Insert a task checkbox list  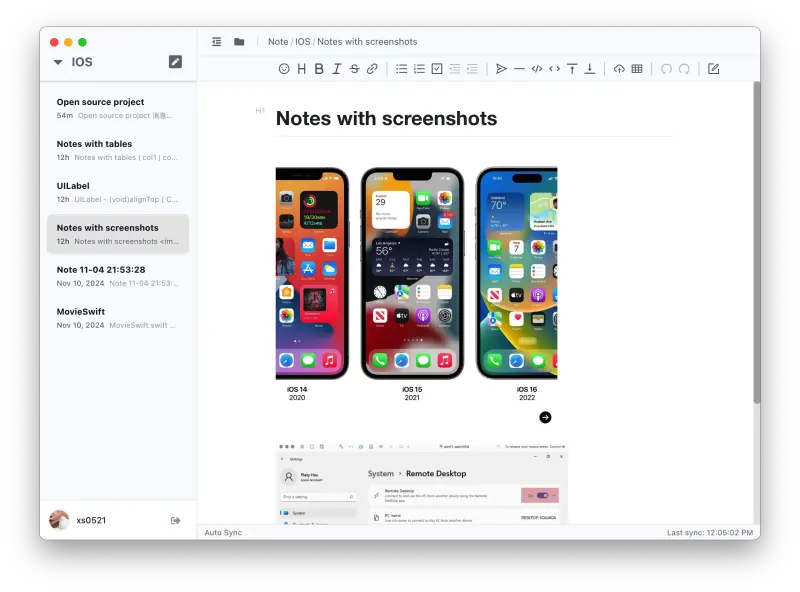tap(437, 69)
